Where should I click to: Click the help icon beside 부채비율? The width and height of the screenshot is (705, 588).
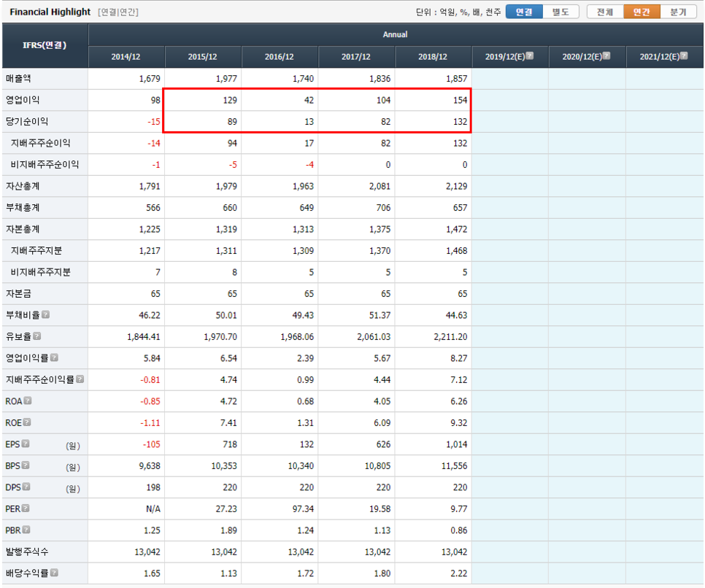coord(45,314)
